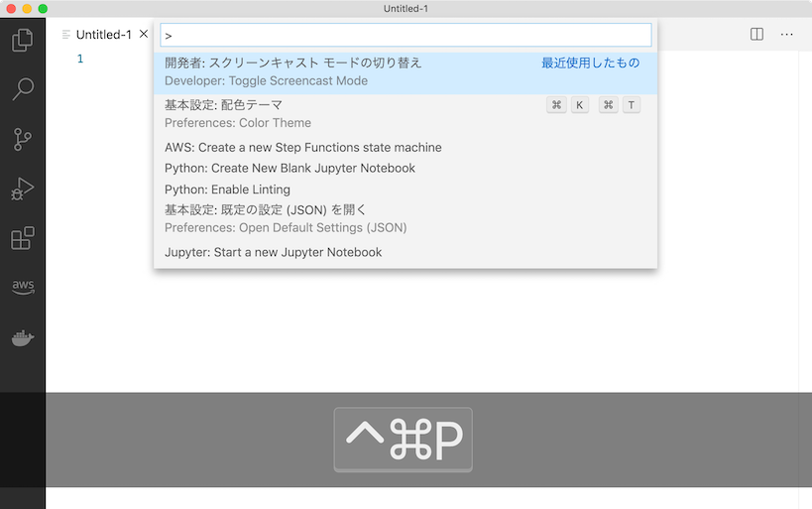Open the AWS Toolkit panel
Screen dimensions: 812x509
[x=23, y=287]
